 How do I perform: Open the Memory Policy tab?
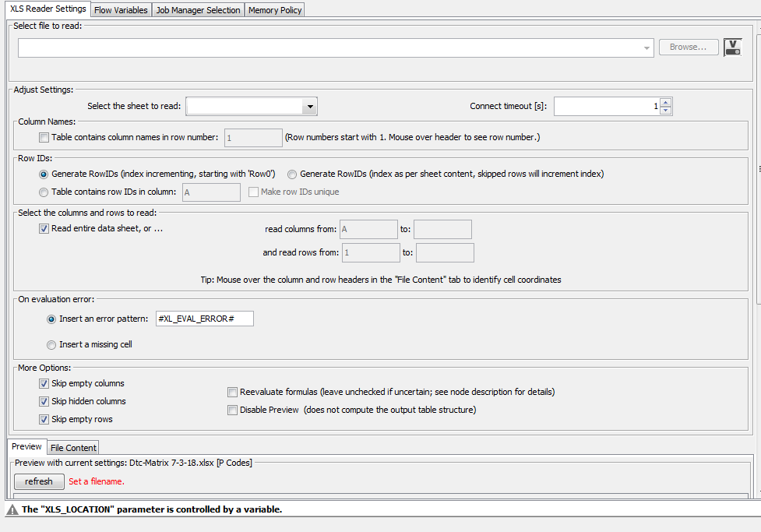(274, 10)
